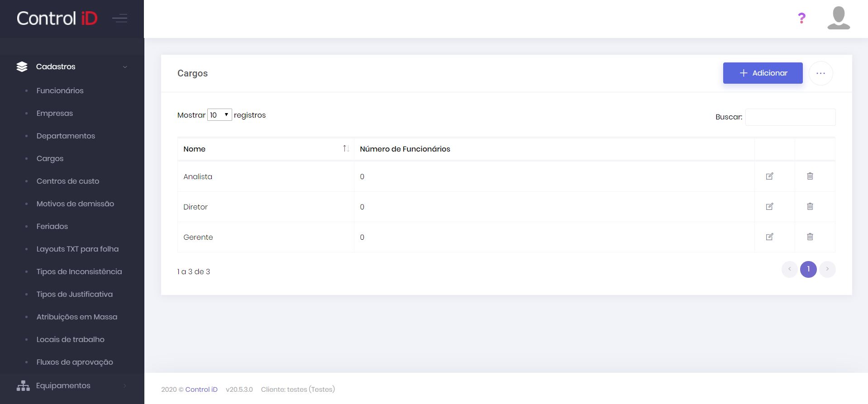Viewport: 868px width, 404px height.
Task: Click the Adicionar button
Action: [x=763, y=73]
